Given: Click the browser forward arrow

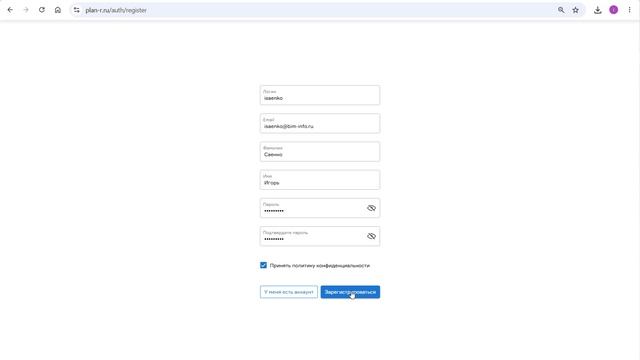Looking at the screenshot, I should point(26,10).
